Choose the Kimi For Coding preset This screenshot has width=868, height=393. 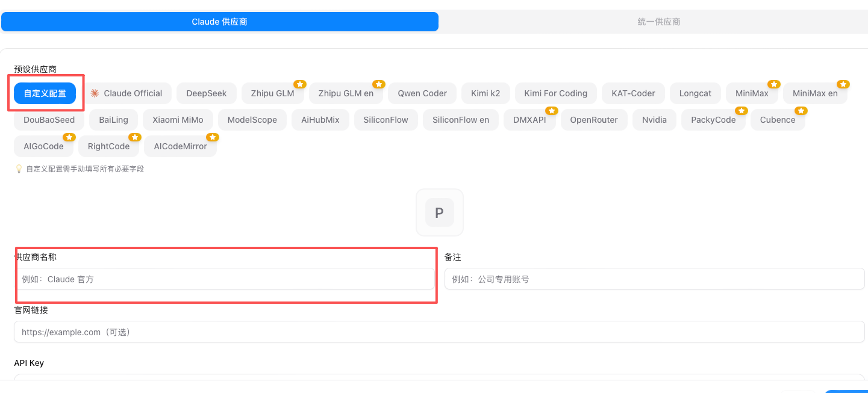[x=556, y=93]
